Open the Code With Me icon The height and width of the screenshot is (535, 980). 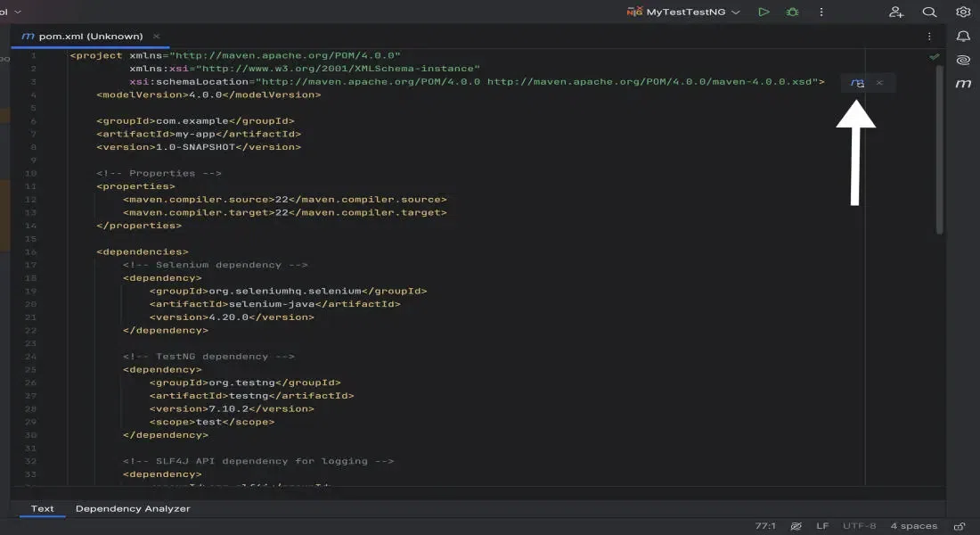point(896,12)
